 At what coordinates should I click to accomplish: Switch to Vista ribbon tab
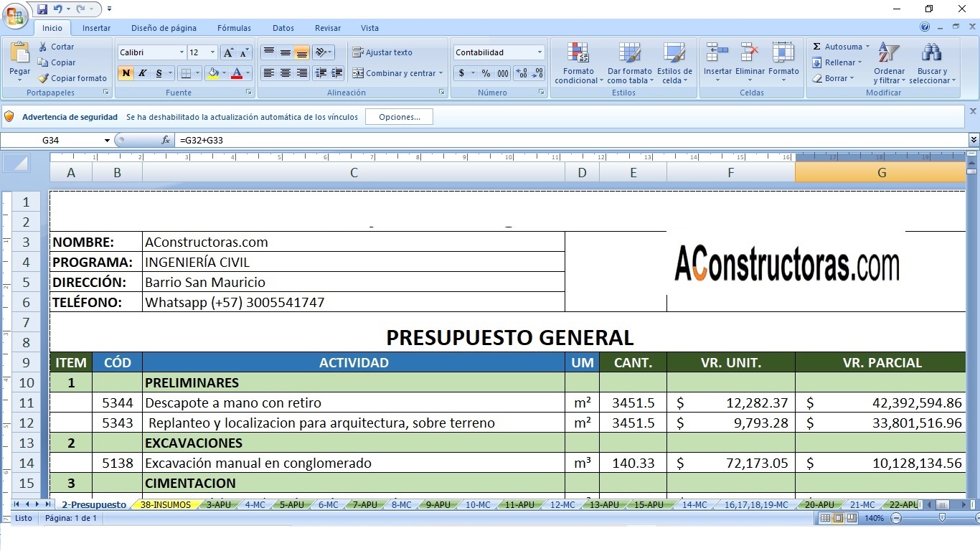(x=369, y=28)
